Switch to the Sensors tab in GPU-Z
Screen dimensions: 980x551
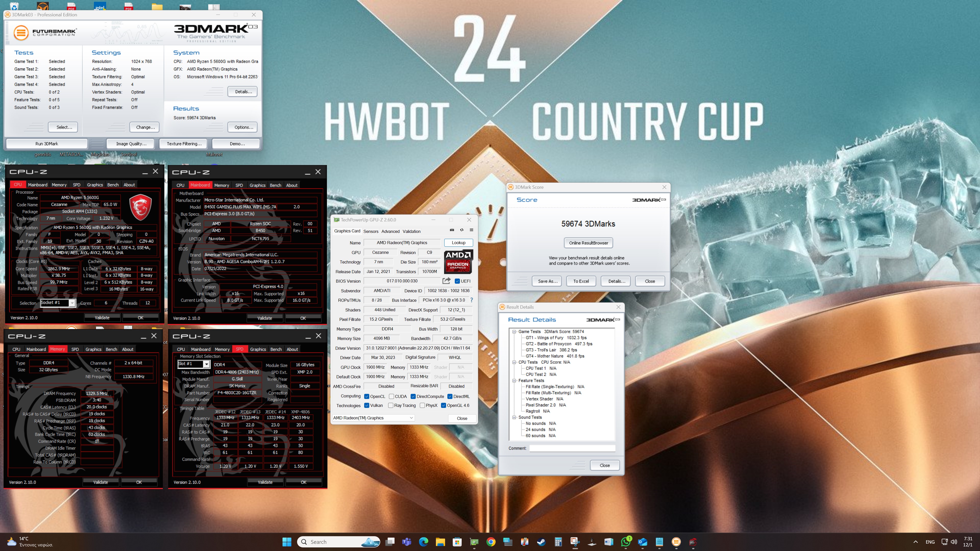(x=371, y=231)
